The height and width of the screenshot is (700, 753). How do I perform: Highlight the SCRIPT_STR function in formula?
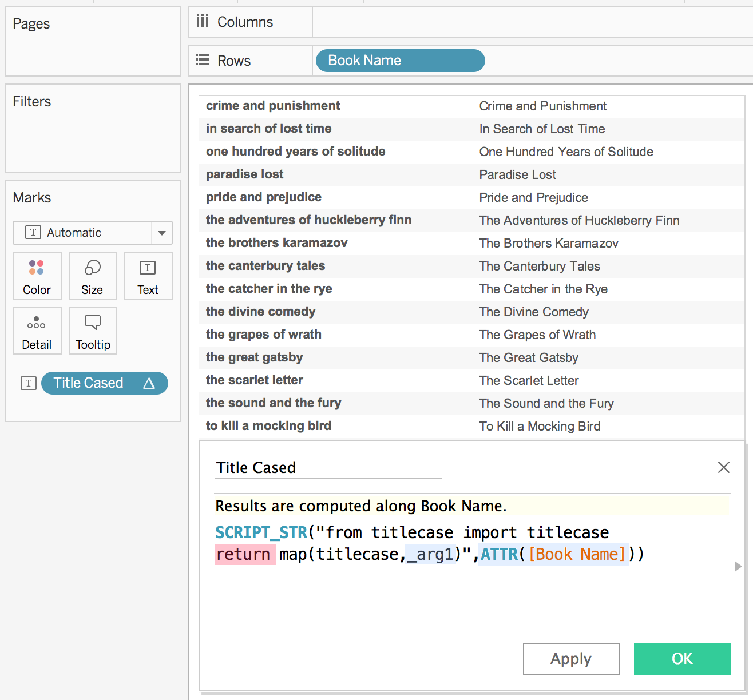[x=260, y=532]
